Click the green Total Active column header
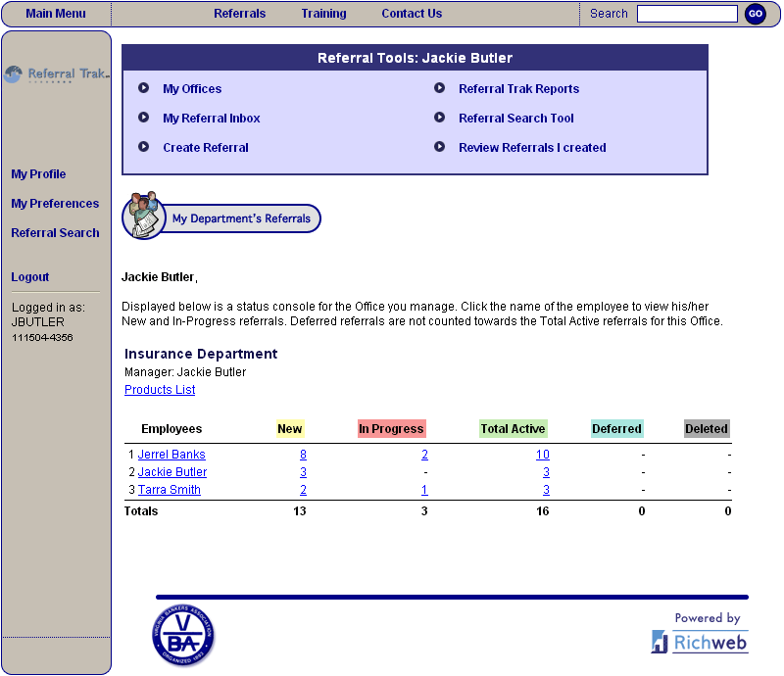The width and height of the screenshot is (784, 676). tap(513, 429)
